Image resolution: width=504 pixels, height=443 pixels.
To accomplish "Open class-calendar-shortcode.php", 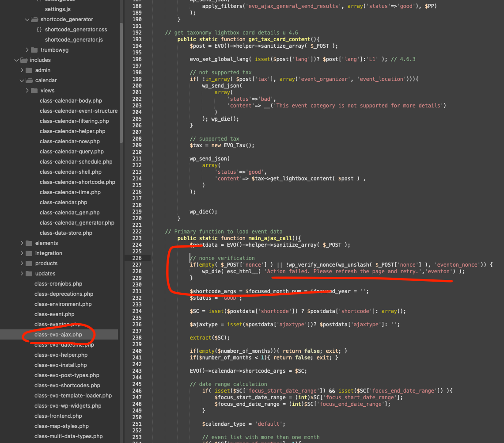I will [x=77, y=182].
